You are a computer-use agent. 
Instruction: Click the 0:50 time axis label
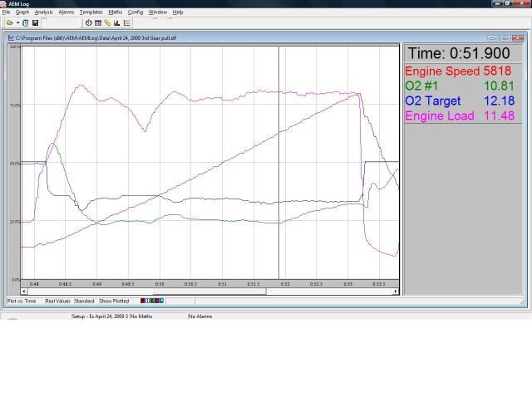pyautogui.click(x=160, y=284)
